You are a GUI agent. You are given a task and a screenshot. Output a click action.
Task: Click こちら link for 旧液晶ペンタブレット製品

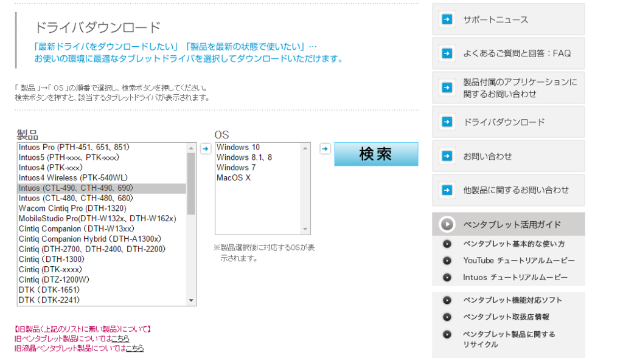134,348
